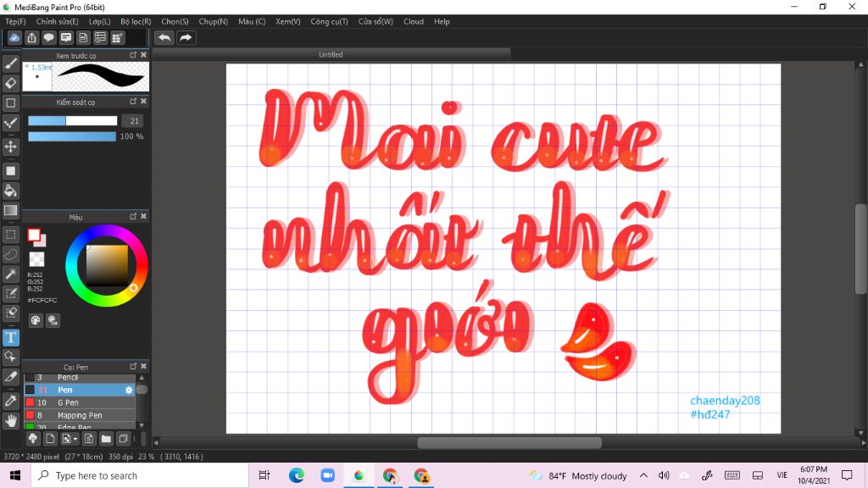Open the Lớp(L) menu
The width and height of the screenshot is (868, 488).
[x=100, y=21]
